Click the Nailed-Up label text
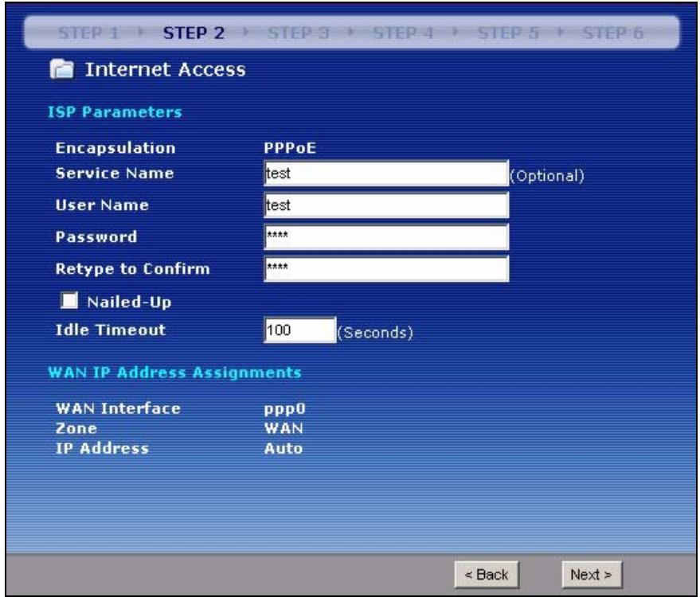 coord(129,302)
